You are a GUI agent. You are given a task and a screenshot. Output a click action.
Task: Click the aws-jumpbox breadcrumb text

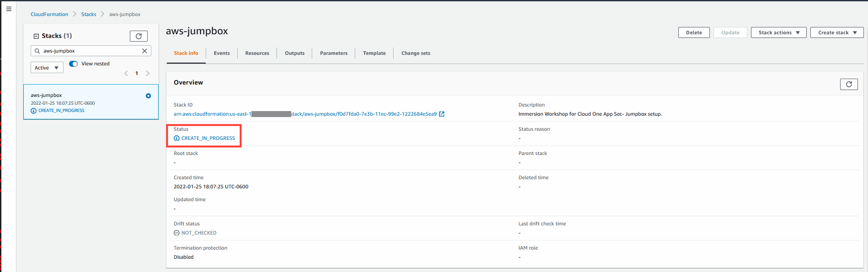pos(125,14)
